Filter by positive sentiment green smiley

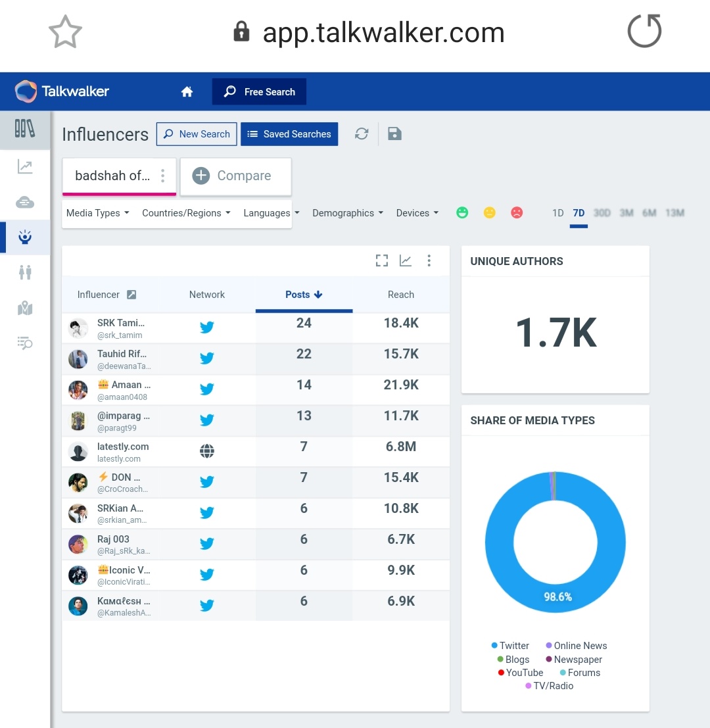(462, 212)
